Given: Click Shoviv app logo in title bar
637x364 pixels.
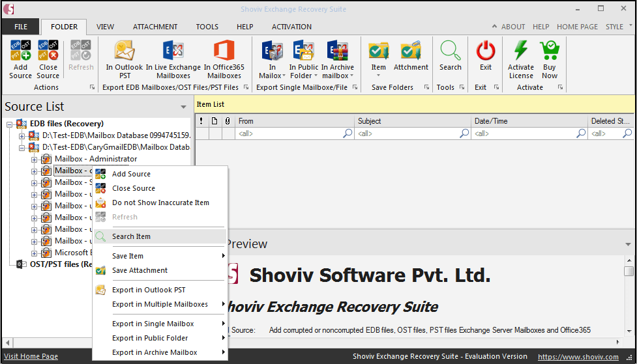Looking at the screenshot, I should tap(8, 9).
